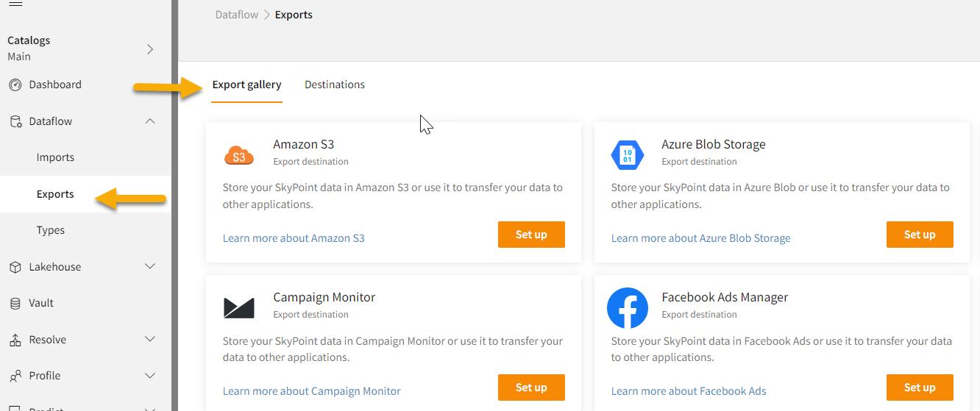
Task: Click the Profile person icon
Action: pyautogui.click(x=15, y=376)
